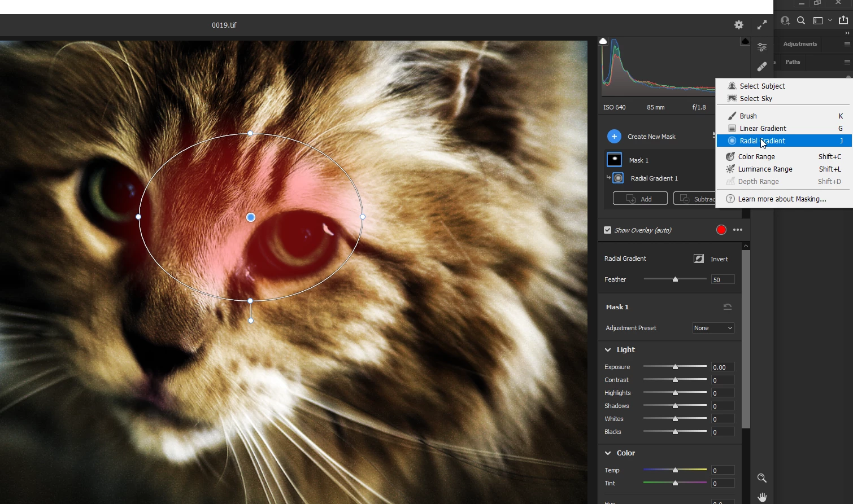853x504 pixels.
Task: Open overlay options three-dot menu
Action: (x=738, y=230)
